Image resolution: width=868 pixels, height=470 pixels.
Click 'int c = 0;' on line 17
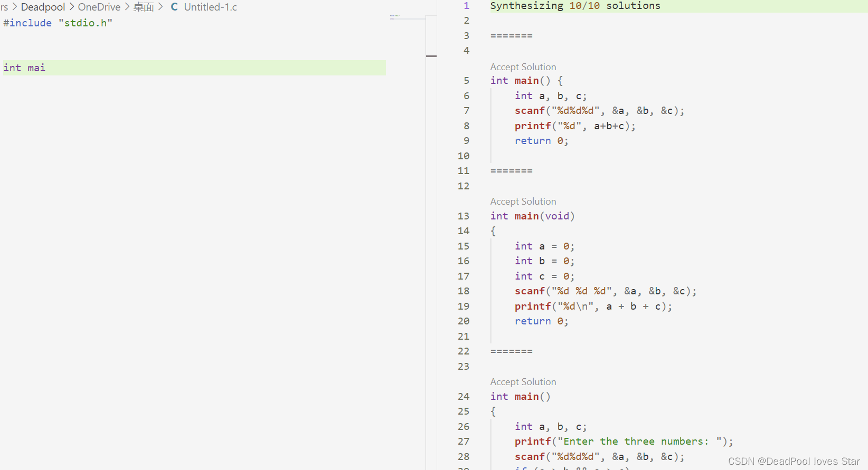[x=544, y=276]
